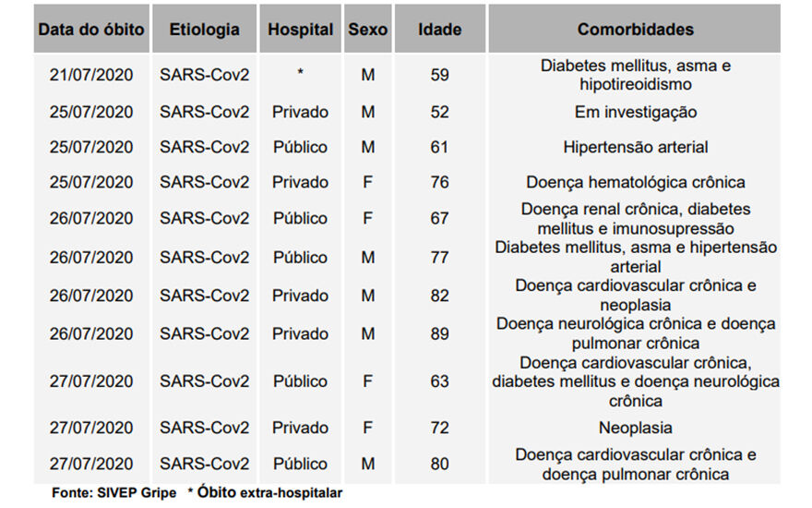Click the "Data do óbito" column header
812x508 pixels.
[91, 29]
